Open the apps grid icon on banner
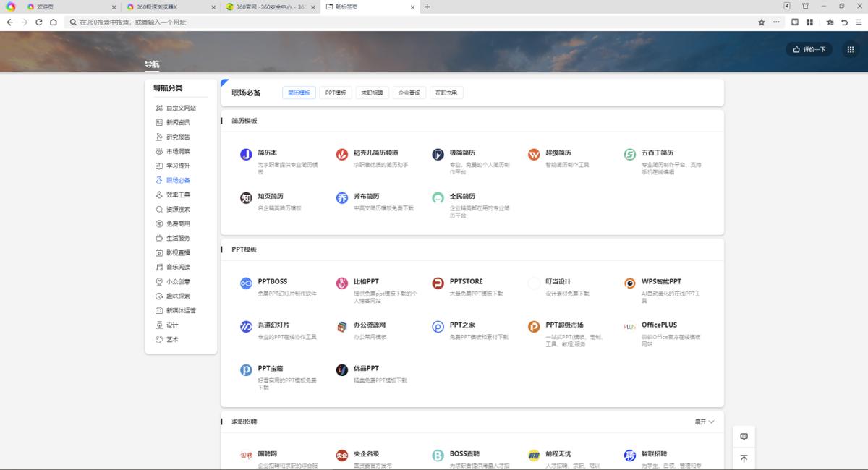Screen dimensions: 868x470 (x=850, y=49)
